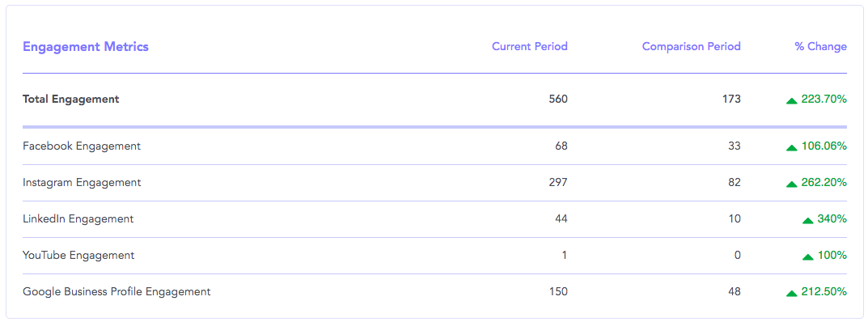
Task: Open Google Business Profile Engagement row
Action: click(434, 291)
